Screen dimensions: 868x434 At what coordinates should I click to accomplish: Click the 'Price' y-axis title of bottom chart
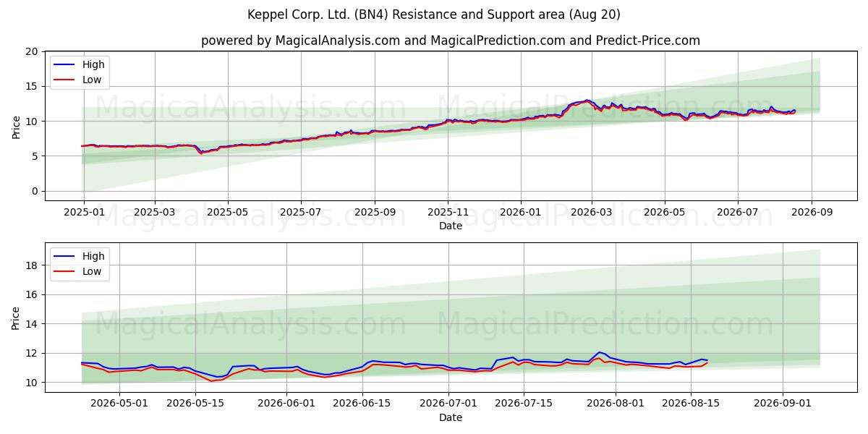[x=16, y=318]
